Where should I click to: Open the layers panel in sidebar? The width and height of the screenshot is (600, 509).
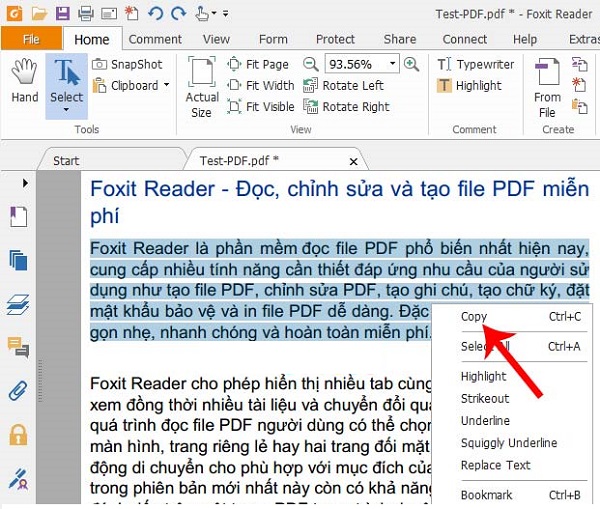tap(18, 305)
